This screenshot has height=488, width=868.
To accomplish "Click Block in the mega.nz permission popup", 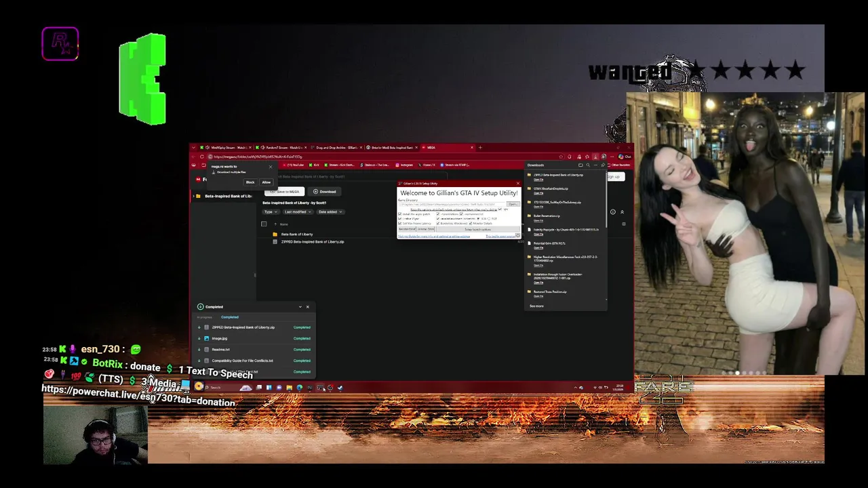I will pyautogui.click(x=250, y=182).
